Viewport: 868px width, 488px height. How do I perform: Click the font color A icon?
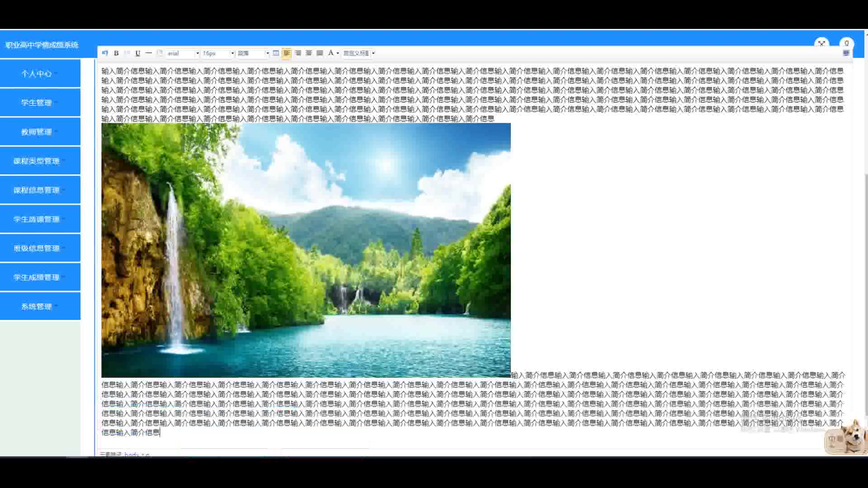(330, 53)
